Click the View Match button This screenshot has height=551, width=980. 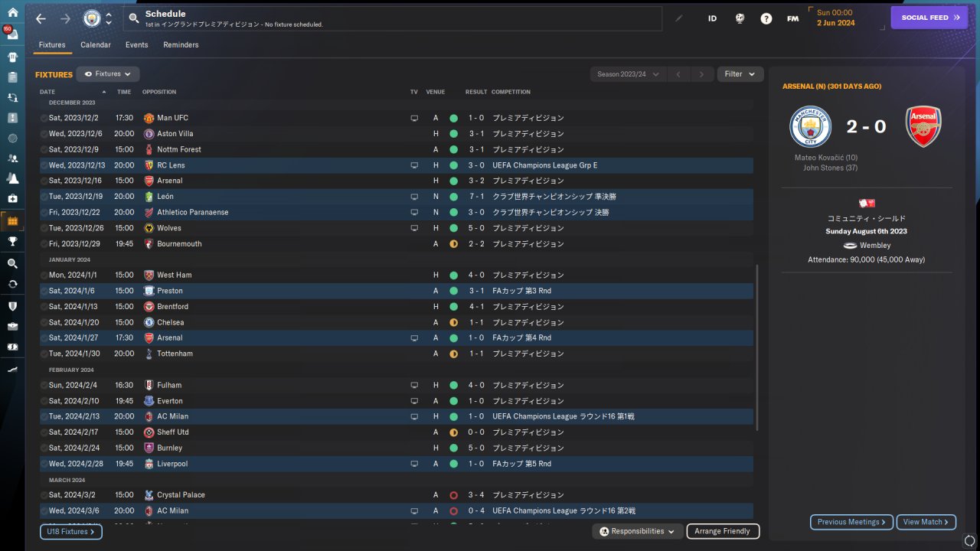(x=926, y=522)
